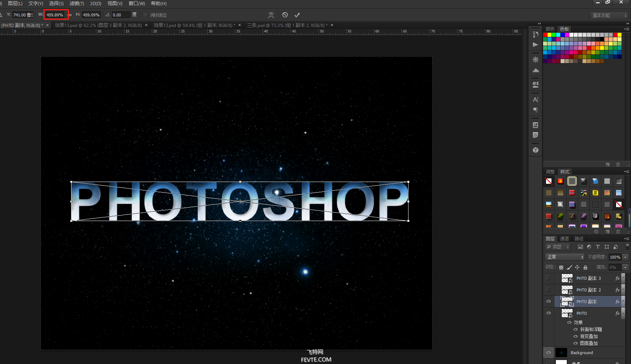Open the Paragraph panel icon
Image resolution: width=631 pixels, height=364 pixels.
pyautogui.click(x=535, y=110)
